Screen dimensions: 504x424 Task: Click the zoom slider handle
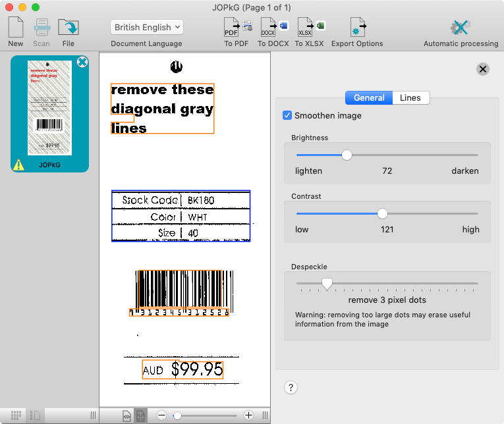(177, 415)
